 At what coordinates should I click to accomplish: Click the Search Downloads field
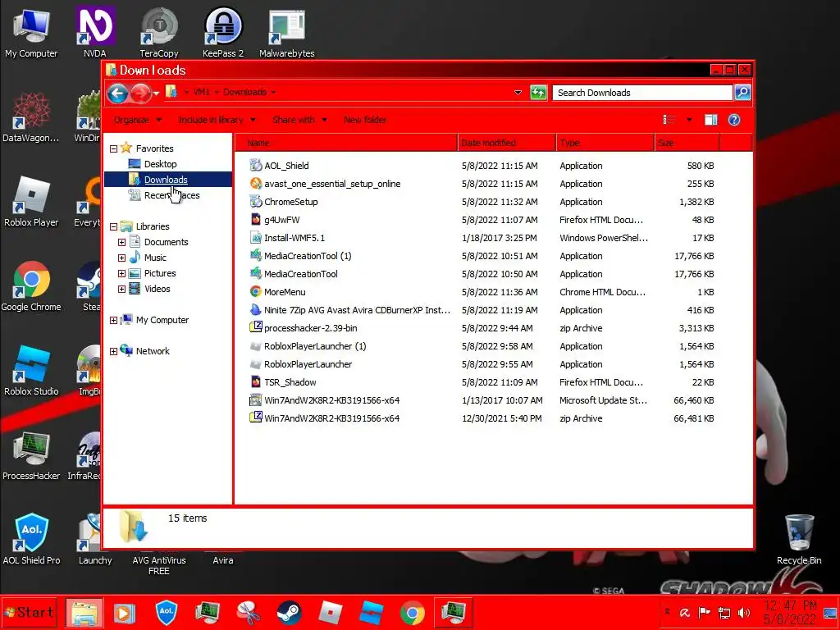tap(642, 93)
